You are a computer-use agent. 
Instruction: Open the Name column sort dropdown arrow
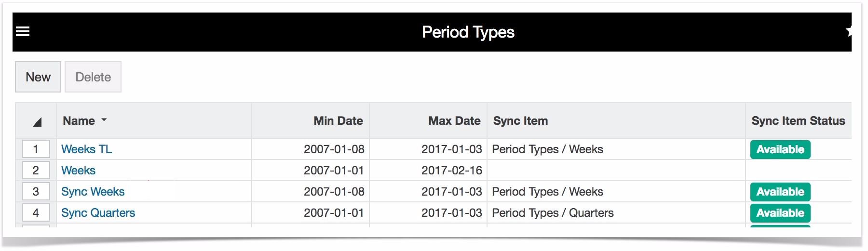(x=104, y=120)
